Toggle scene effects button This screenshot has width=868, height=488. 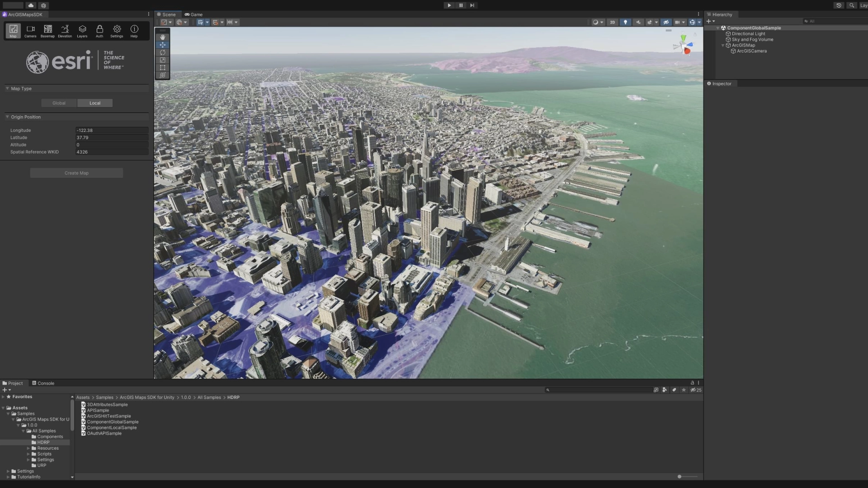pos(650,22)
